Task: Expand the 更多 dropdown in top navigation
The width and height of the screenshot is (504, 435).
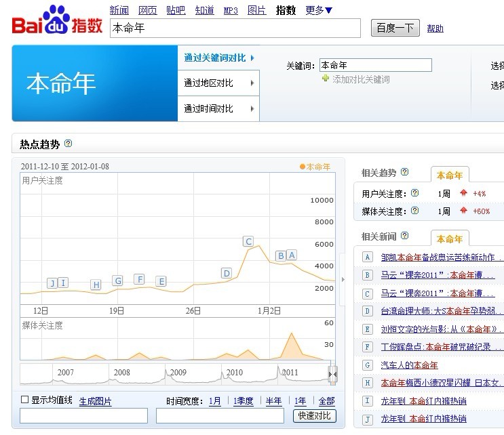Action: coord(319,10)
